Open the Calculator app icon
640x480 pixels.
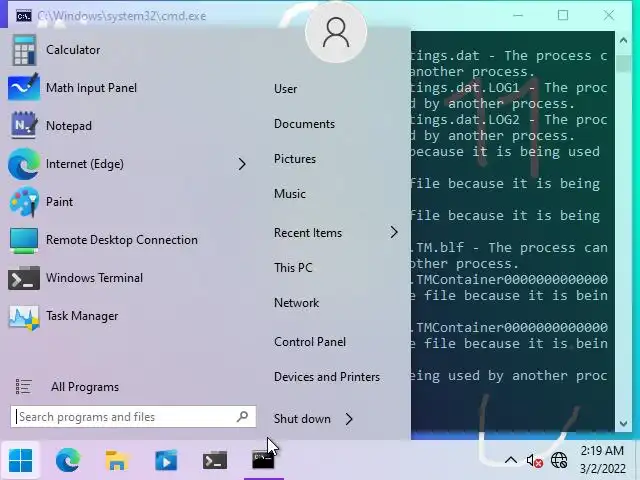[x=24, y=50]
